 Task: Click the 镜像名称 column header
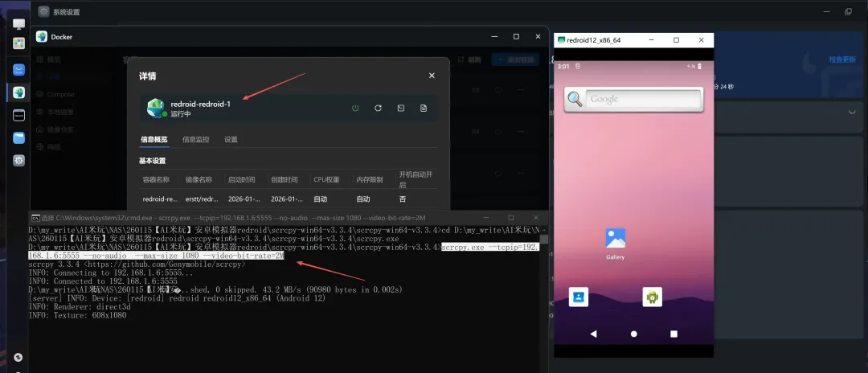(199, 180)
